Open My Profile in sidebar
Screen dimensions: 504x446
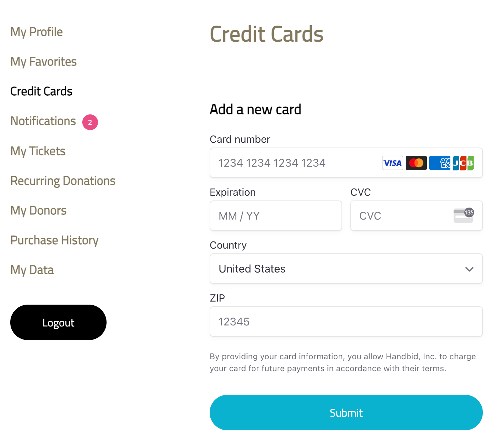tap(37, 32)
